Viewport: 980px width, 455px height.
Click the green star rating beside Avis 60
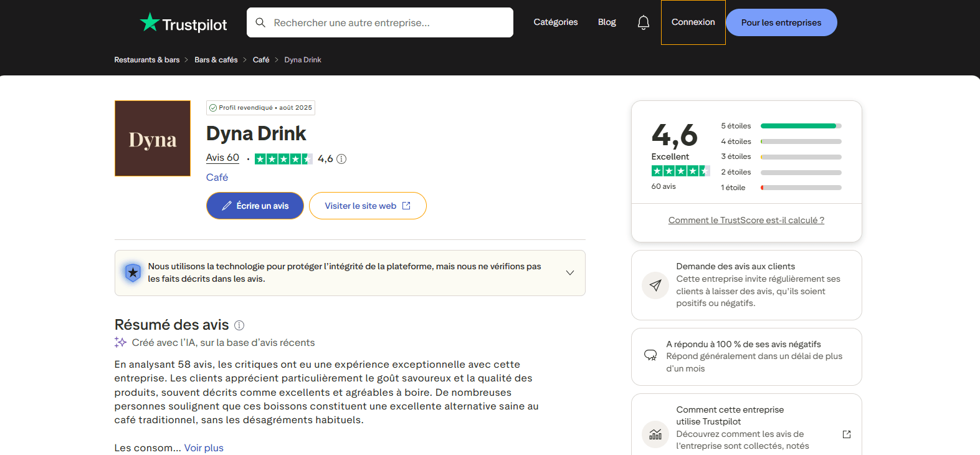pos(283,159)
